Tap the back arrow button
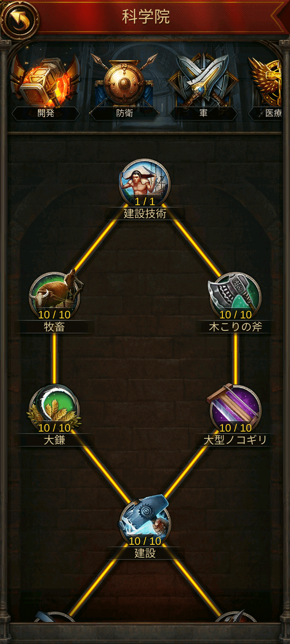Screen dimensions: 290x644 19,20
